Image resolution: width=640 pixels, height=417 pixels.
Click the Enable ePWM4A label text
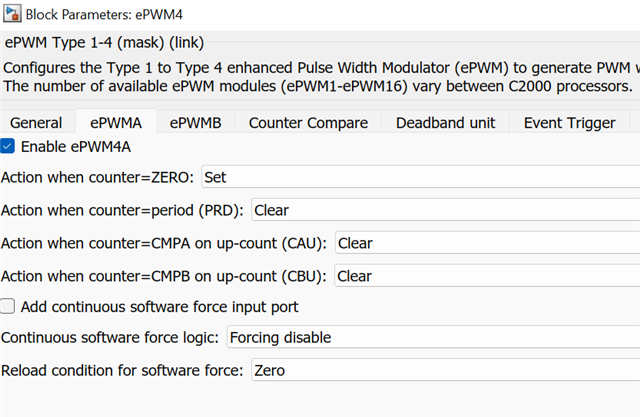tap(76, 146)
